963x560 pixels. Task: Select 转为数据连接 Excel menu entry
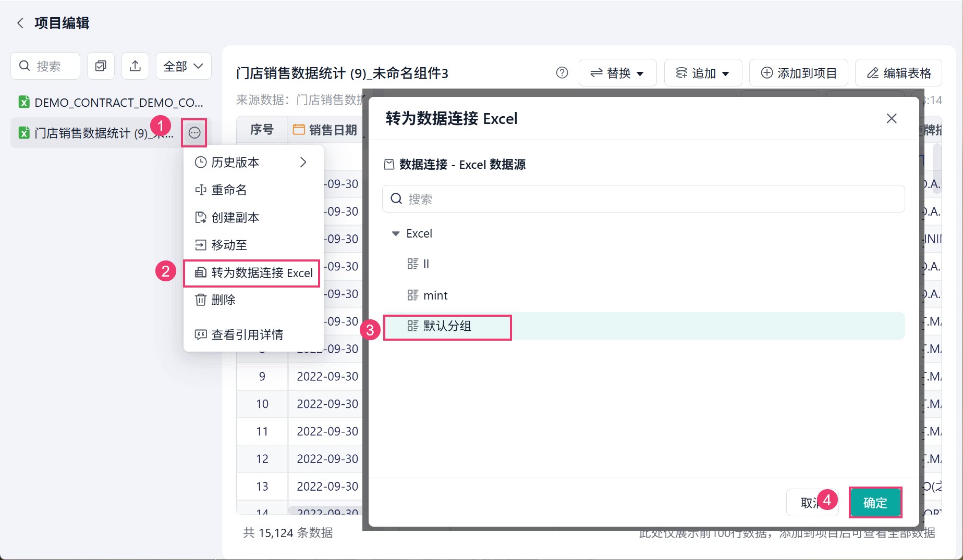tap(252, 273)
